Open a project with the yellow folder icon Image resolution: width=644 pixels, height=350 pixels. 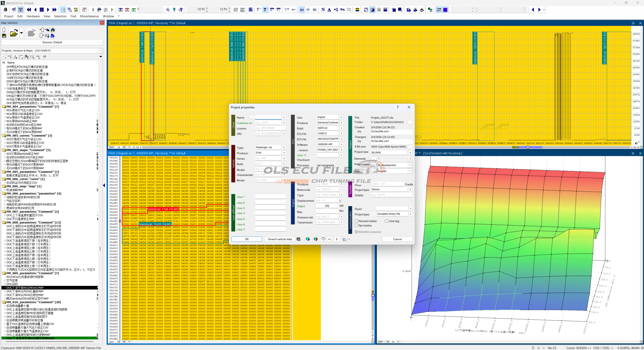coord(14,33)
